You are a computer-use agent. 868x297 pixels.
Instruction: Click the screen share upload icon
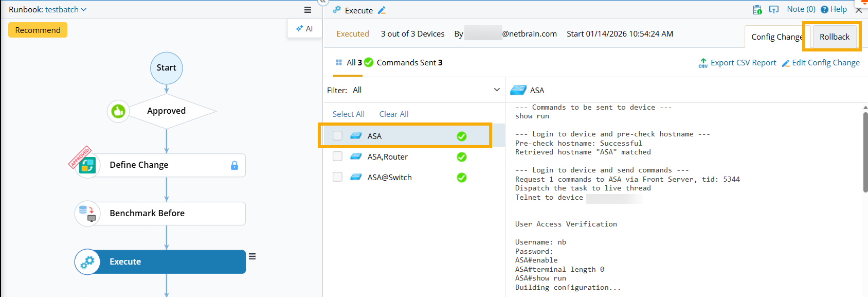(773, 10)
